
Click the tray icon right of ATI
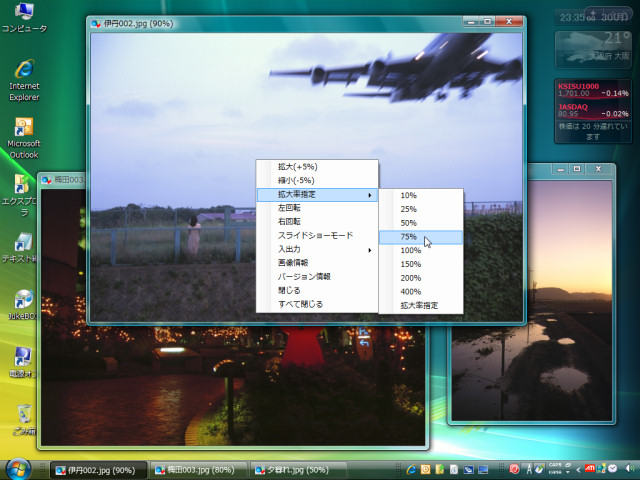click(601, 468)
